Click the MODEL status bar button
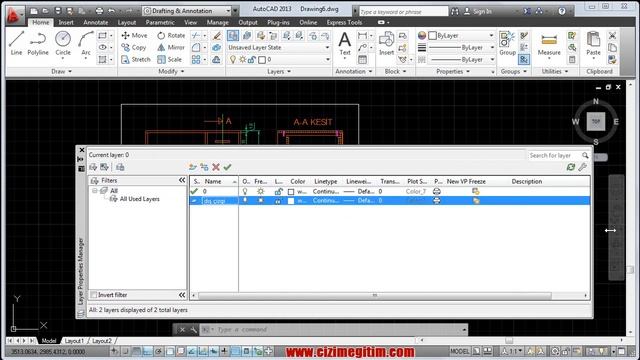The width and height of the screenshot is (640, 360). click(460, 351)
